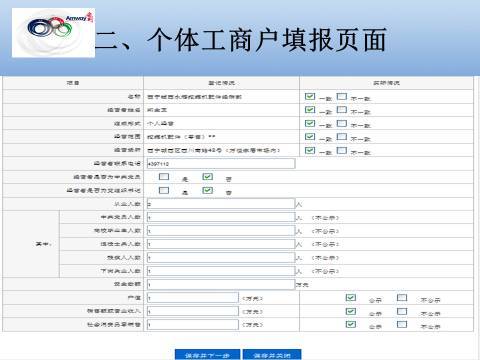This screenshot has width=480, height=360.
Task: Toggle 一致 for the 经营场所 row
Action: [310, 150]
